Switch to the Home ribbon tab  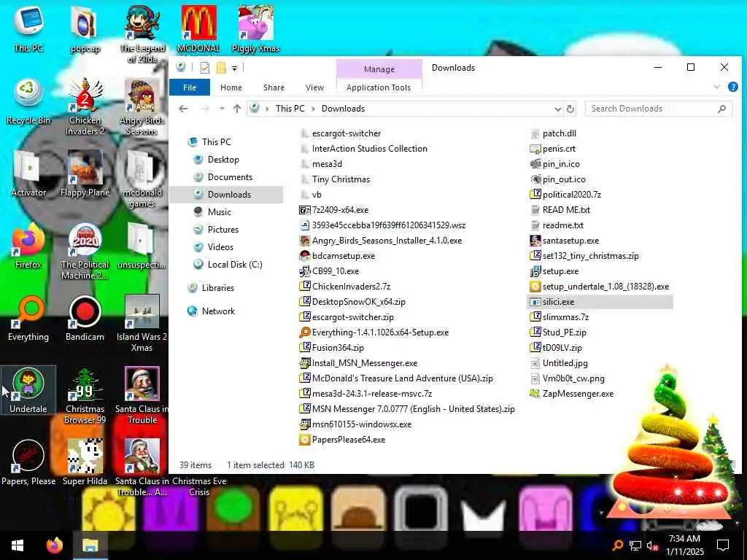pos(231,87)
